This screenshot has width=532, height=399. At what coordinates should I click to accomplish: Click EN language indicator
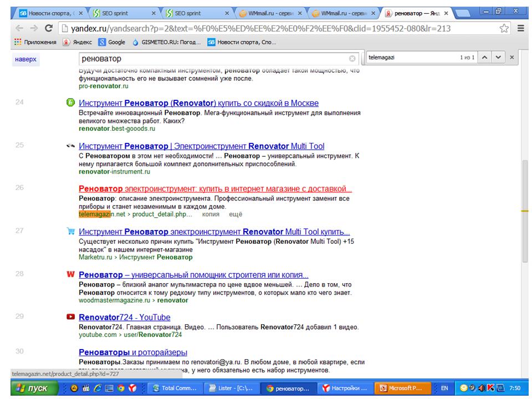point(444,388)
